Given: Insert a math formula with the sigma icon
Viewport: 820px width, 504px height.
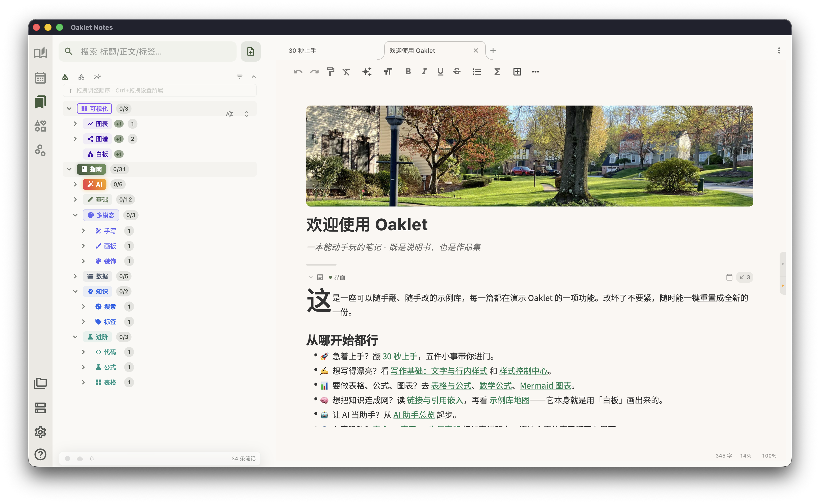Looking at the screenshot, I should tap(497, 72).
